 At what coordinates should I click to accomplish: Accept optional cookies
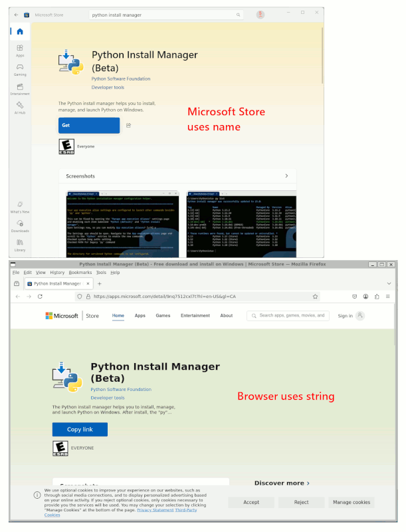pos(251,502)
